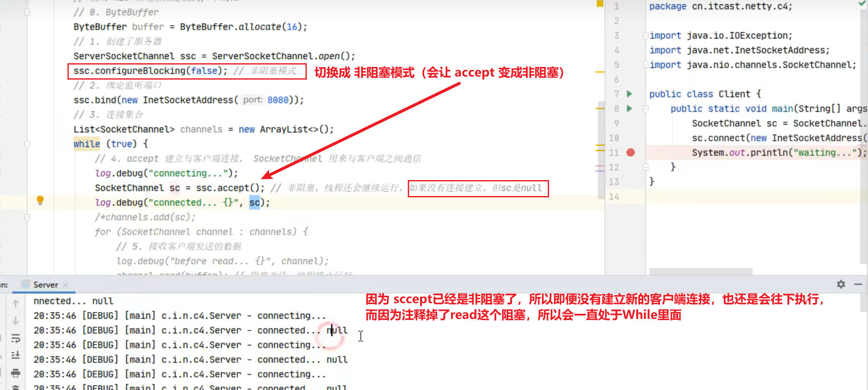Screen dimensions: 868x390
Task: Click 'nnected... null' top console line
Action: (x=73, y=301)
